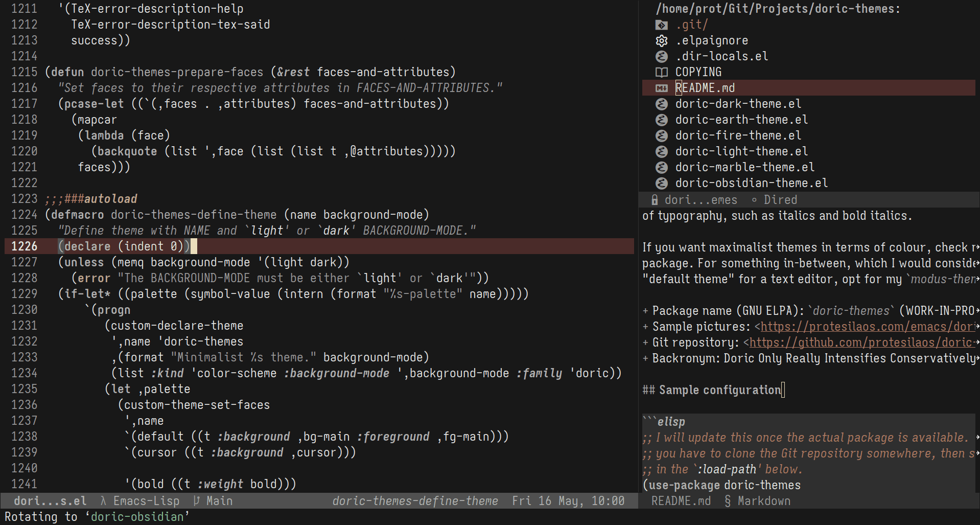
Task: Click dori...emes buffer name in Dired mode line
Action: 701,200
